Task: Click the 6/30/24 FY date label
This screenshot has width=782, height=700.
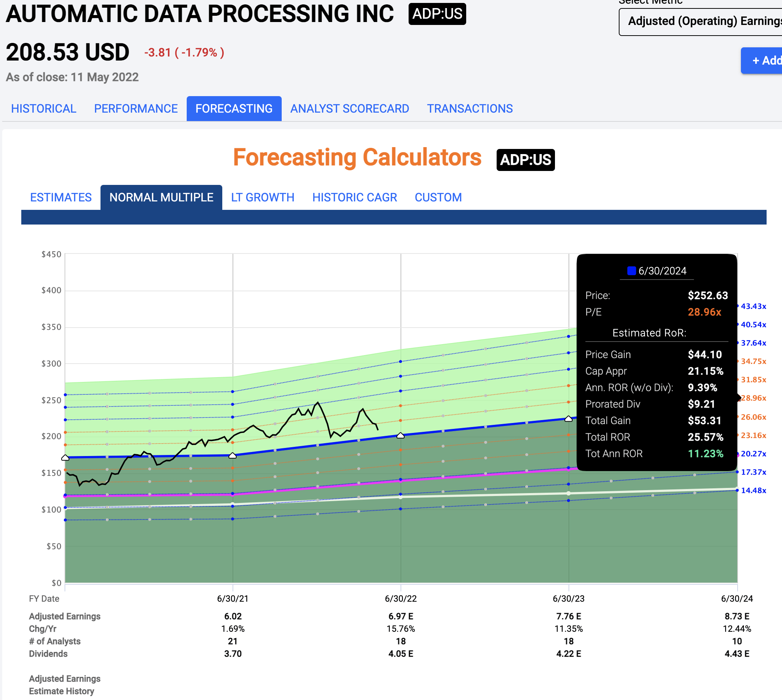Action: [737, 598]
